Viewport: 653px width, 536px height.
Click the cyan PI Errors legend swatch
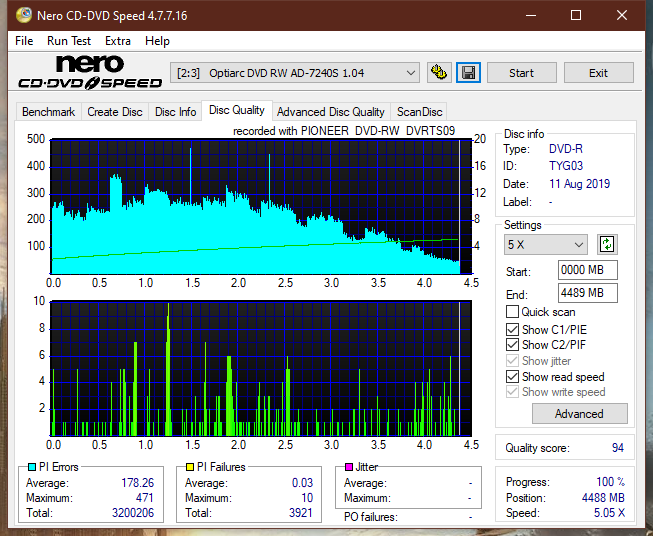[x=32, y=467]
